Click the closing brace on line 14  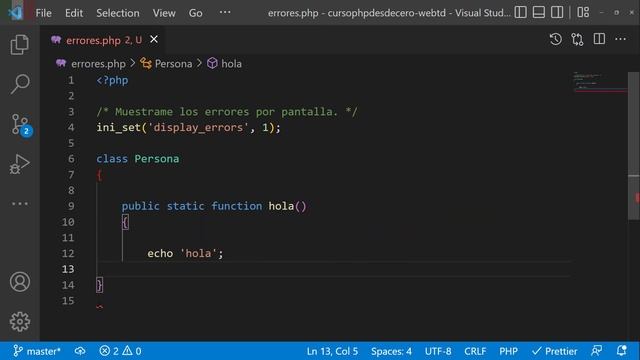pyautogui.click(x=99, y=284)
